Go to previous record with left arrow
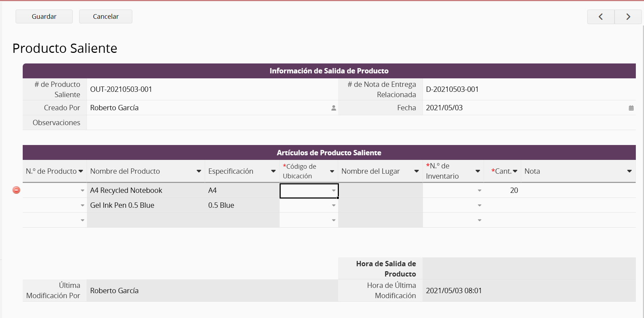Viewport: 644px width, 318px height. [x=601, y=17]
